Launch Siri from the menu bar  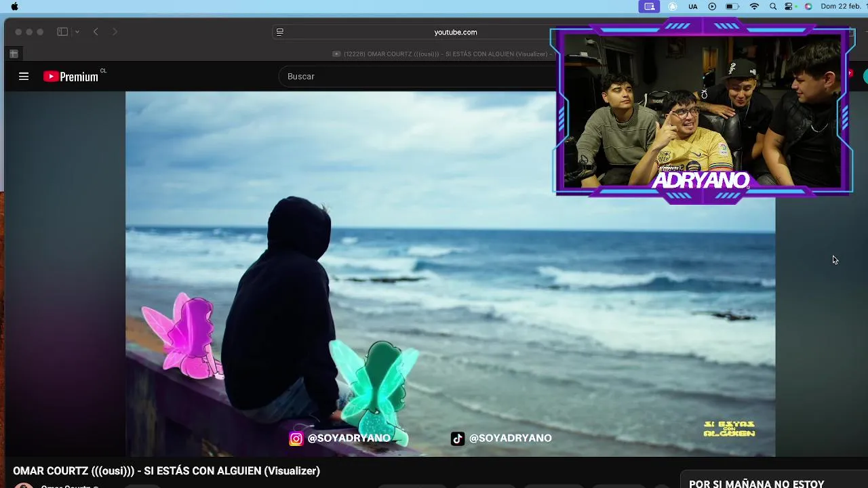click(x=808, y=6)
